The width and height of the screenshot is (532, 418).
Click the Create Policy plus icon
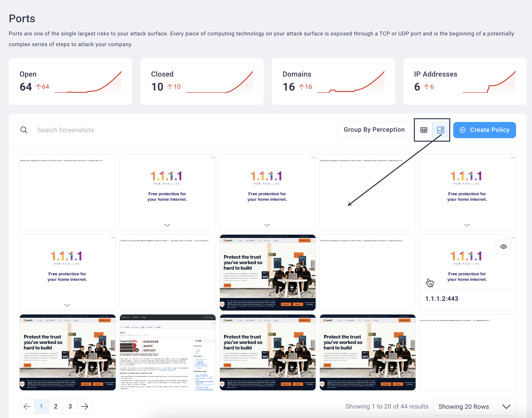coord(462,129)
